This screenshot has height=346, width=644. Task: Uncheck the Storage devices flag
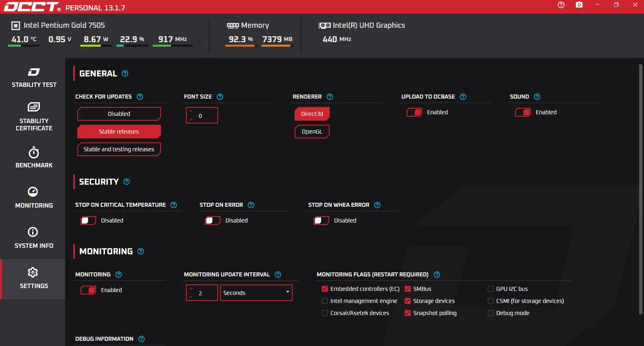408,301
